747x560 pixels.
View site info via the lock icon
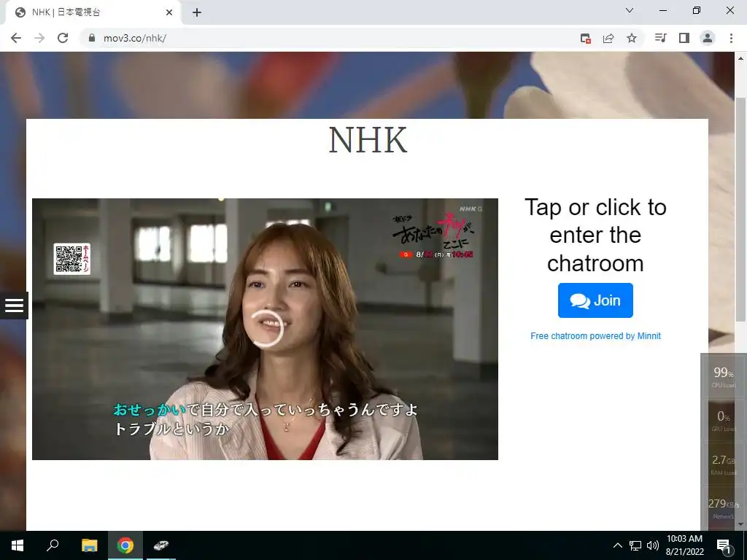pyautogui.click(x=92, y=38)
